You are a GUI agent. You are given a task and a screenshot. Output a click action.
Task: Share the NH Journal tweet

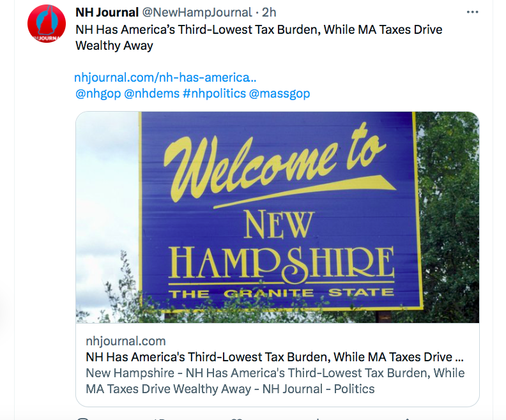click(x=409, y=418)
